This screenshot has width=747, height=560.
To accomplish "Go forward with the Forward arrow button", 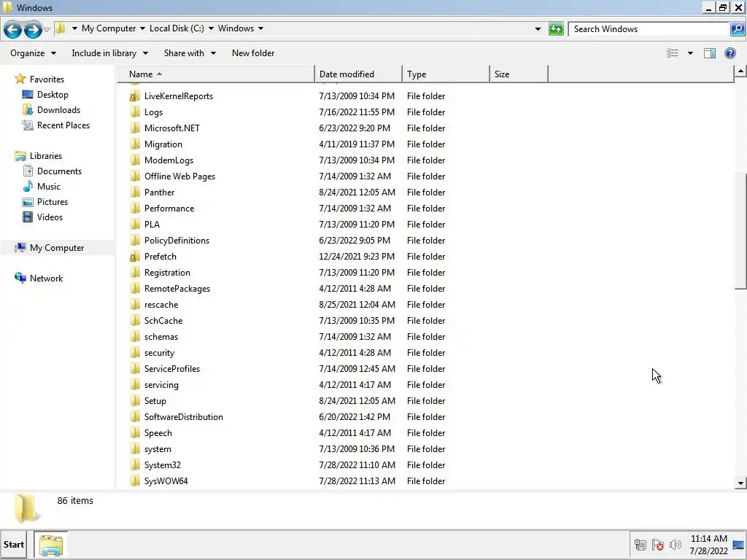I will point(33,29).
